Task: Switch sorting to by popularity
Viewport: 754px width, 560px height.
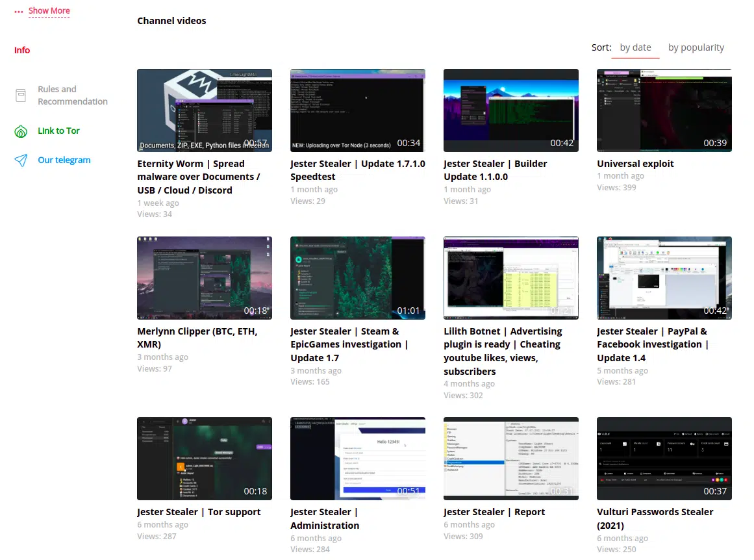Action: [696, 47]
